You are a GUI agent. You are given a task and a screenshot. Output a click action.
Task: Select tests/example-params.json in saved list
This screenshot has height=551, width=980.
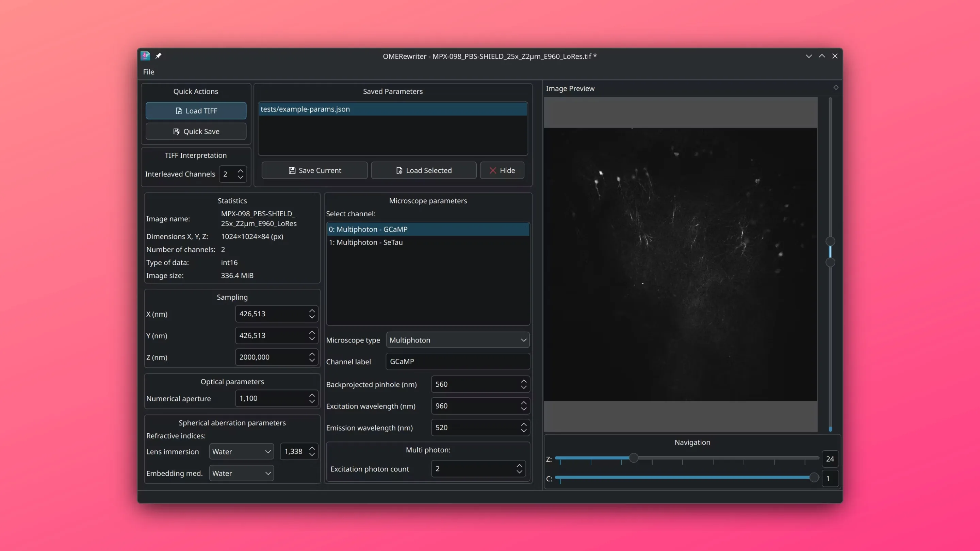click(393, 109)
